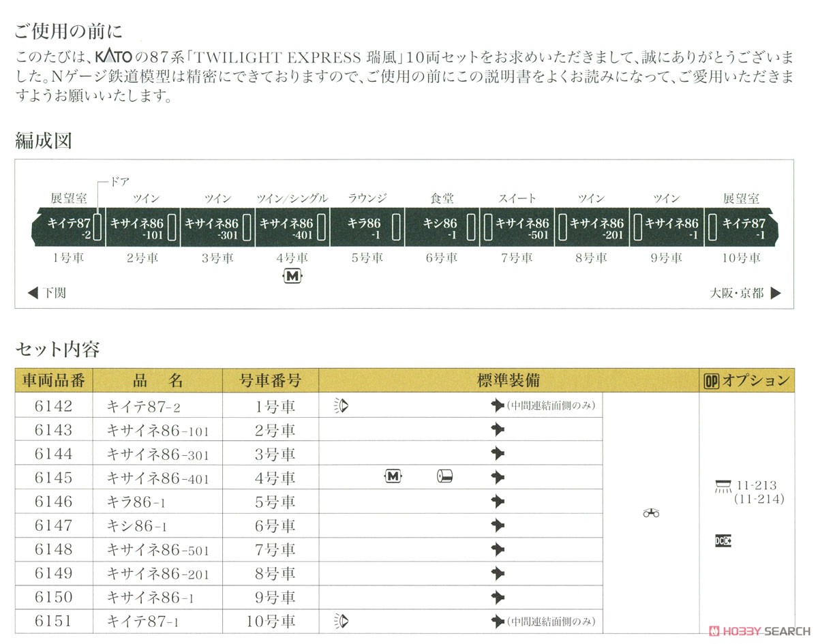Image resolution: width=818 pixels, height=644 pixels.
Task: Click '展望室' above the キイテ87-2 car
Action: 69,198
